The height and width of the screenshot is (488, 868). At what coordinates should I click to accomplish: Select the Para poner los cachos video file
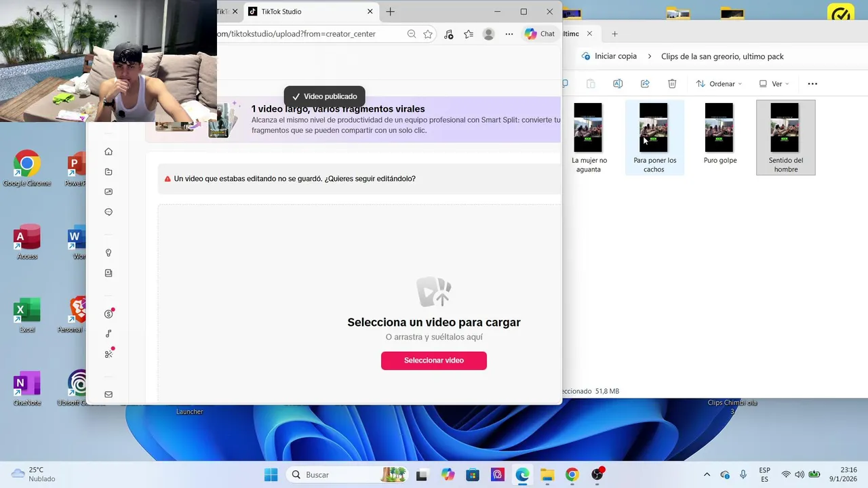654,138
